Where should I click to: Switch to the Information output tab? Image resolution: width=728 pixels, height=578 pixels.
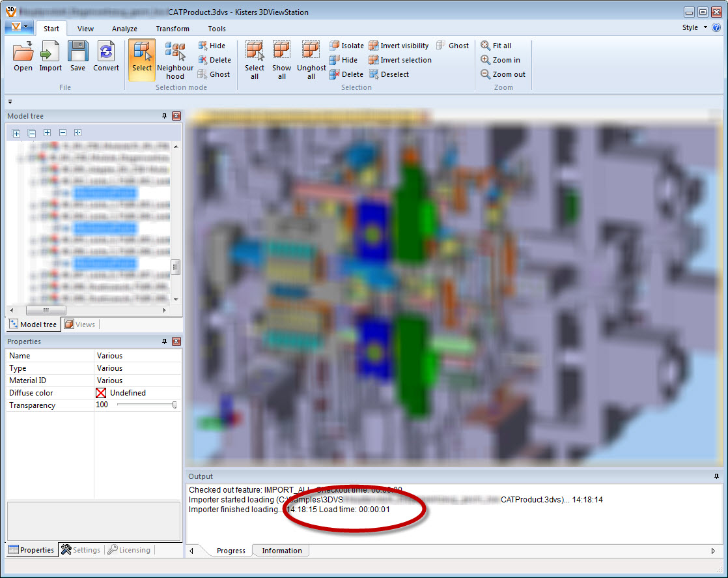[281, 551]
